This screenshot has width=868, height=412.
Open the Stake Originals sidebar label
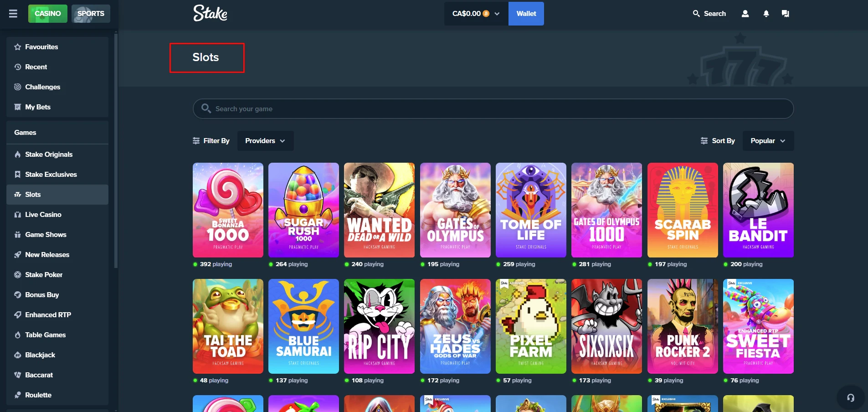(x=49, y=154)
